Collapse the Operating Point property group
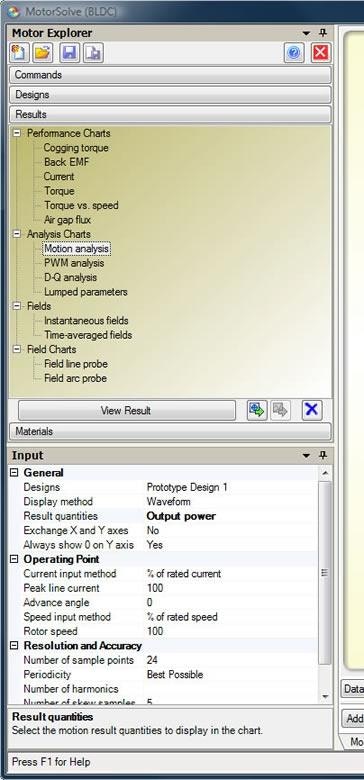The image size is (364, 780). click(x=14, y=559)
